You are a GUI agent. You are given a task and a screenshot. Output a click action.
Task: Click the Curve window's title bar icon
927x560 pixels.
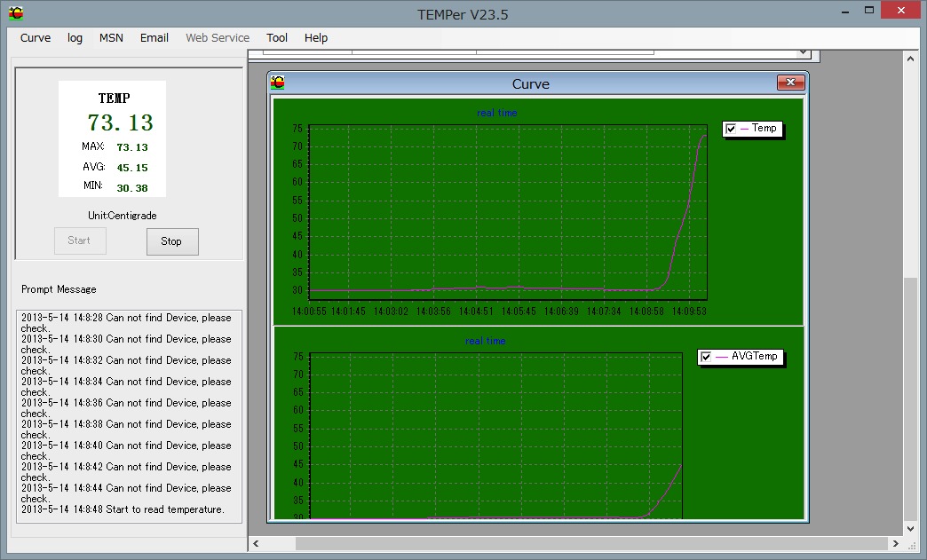(x=278, y=83)
